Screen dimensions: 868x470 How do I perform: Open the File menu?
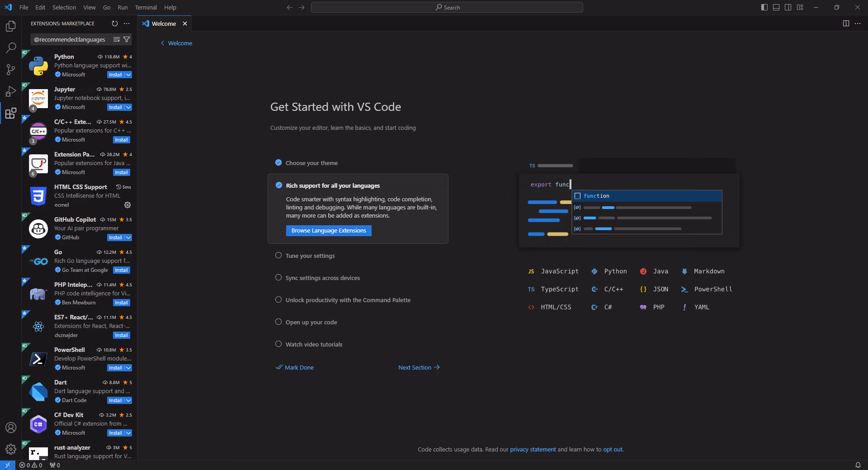pyautogui.click(x=24, y=7)
